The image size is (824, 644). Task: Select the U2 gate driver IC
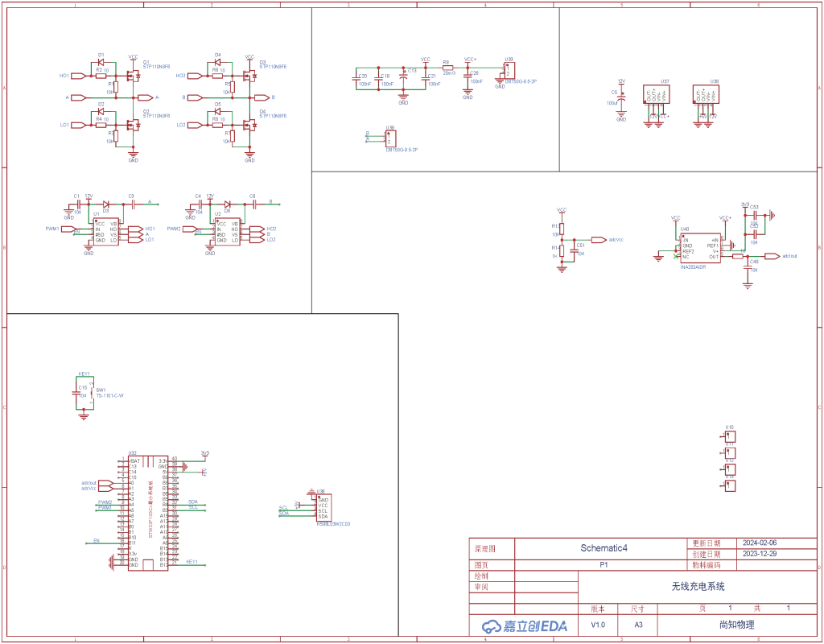227,232
